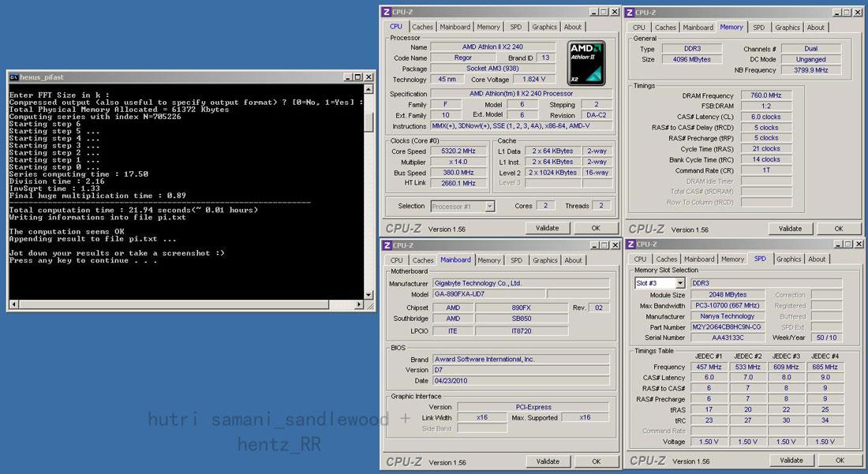
Task: Click the Core Speed 5320.2 MHz value
Action: click(457, 151)
